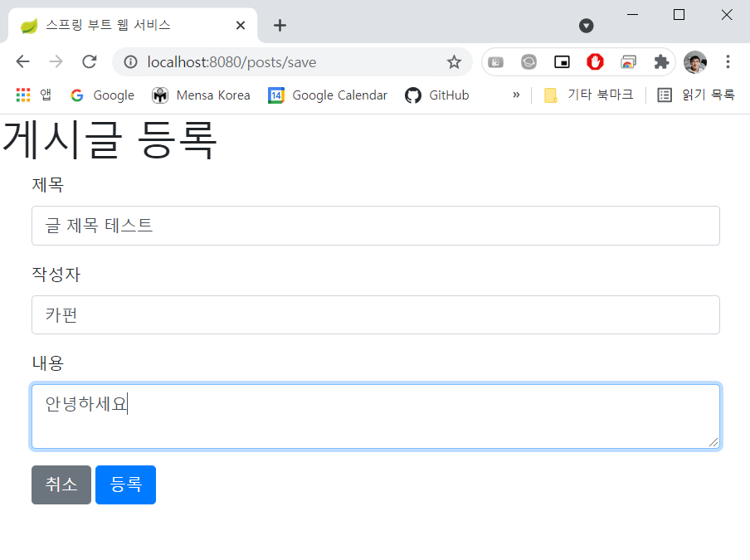Image resolution: width=750 pixels, height=560 pixels.
Task: Click the browser forward arrow
Action: point(56,61)
